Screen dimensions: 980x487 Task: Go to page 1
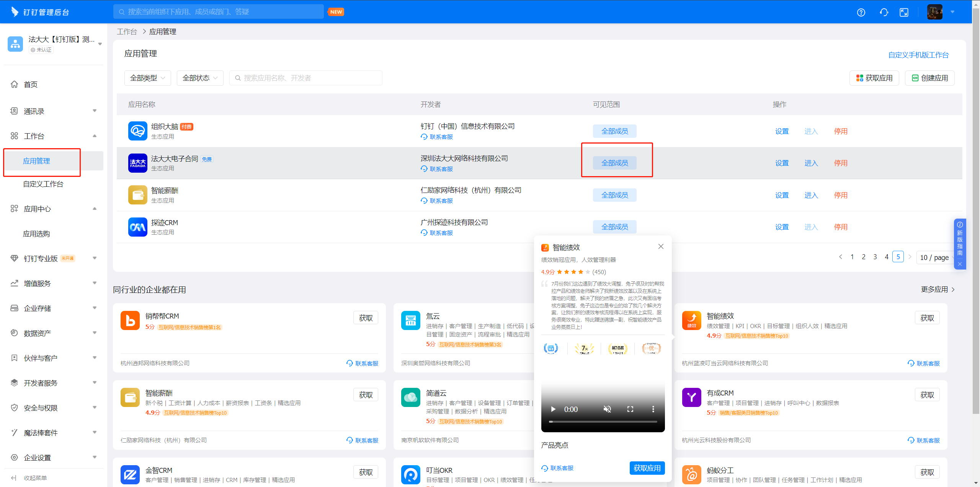tap(852, 257)
